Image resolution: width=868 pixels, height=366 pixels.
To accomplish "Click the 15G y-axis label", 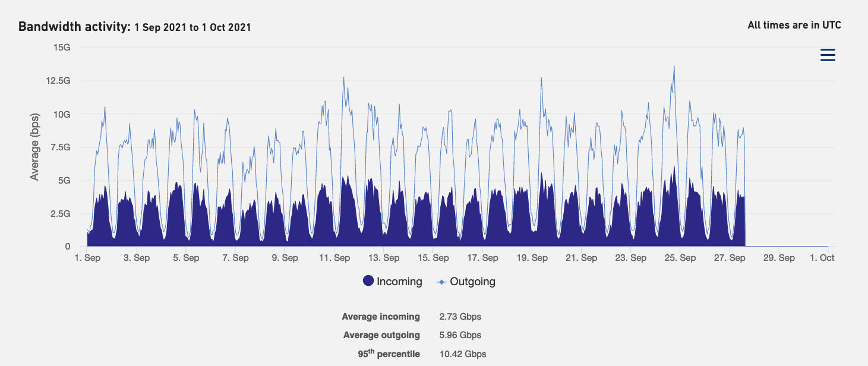I will tap(62, 48).
